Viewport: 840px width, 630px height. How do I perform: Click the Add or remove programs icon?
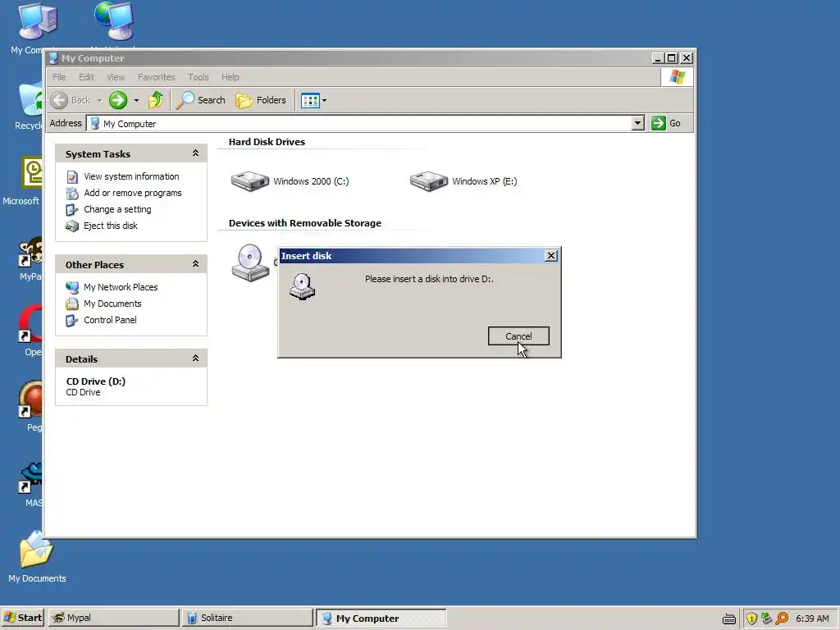click(72, 193)
